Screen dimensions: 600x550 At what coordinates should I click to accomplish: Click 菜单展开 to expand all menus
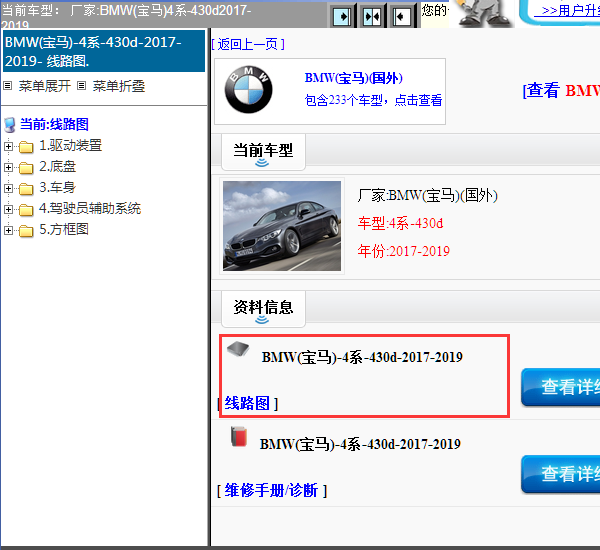(45, 86)
